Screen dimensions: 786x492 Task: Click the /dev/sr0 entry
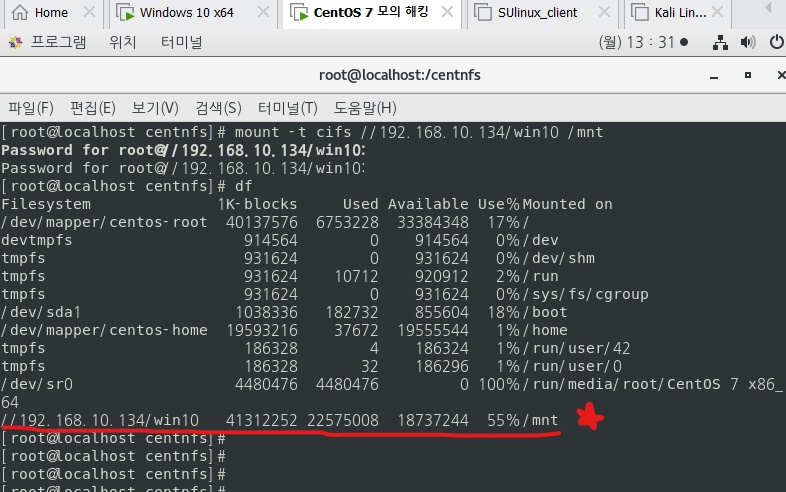(37, 385)
